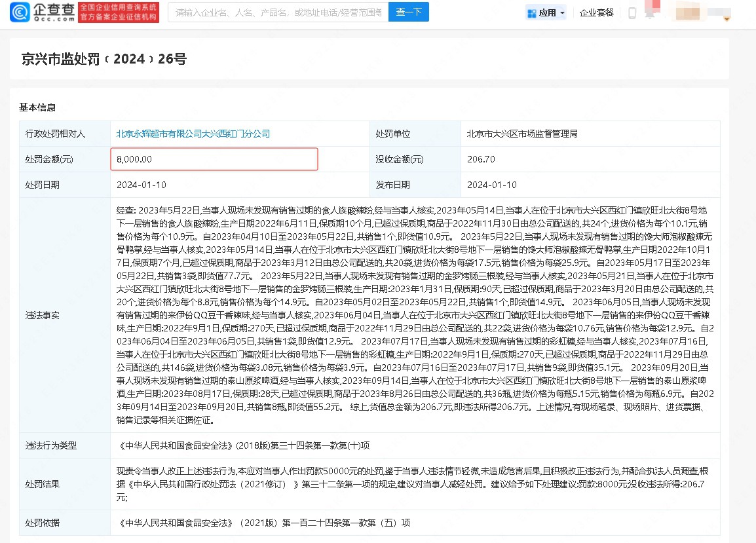The width and height of the screenshot is (756, 543).
Task: Click the Qcc 企查查 logo
Action: tap(41, 12)
